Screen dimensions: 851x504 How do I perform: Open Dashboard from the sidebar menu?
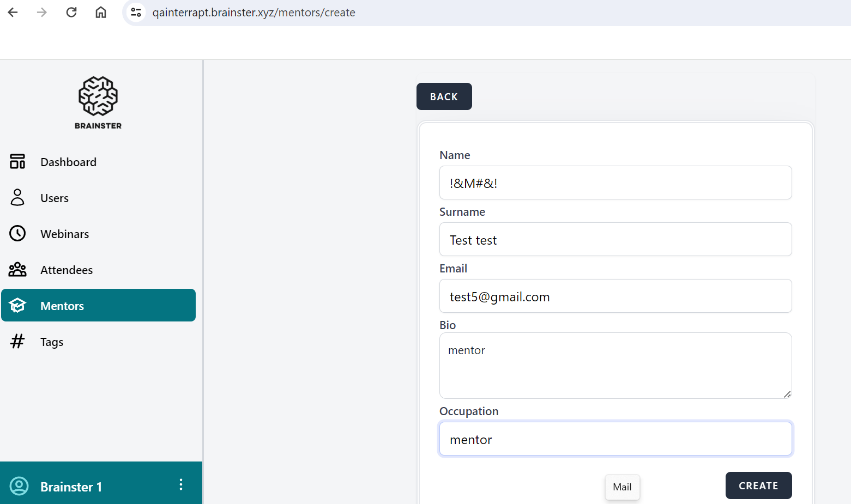68,162
